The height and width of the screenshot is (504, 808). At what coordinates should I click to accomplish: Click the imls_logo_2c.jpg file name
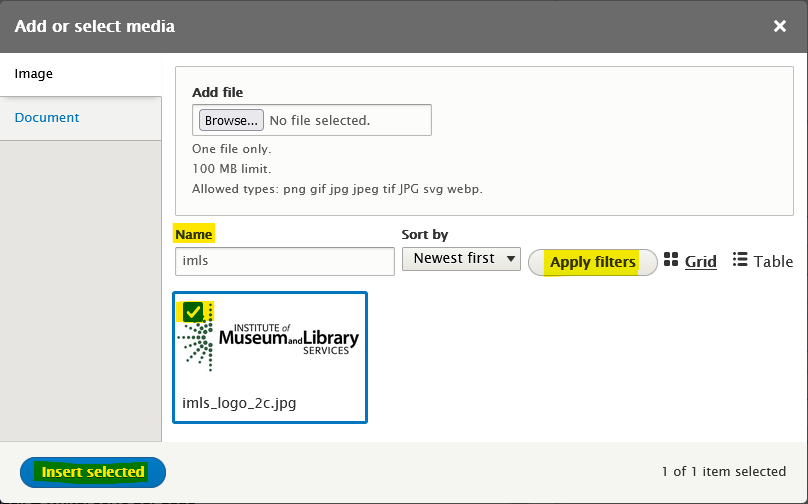point(239,403)
